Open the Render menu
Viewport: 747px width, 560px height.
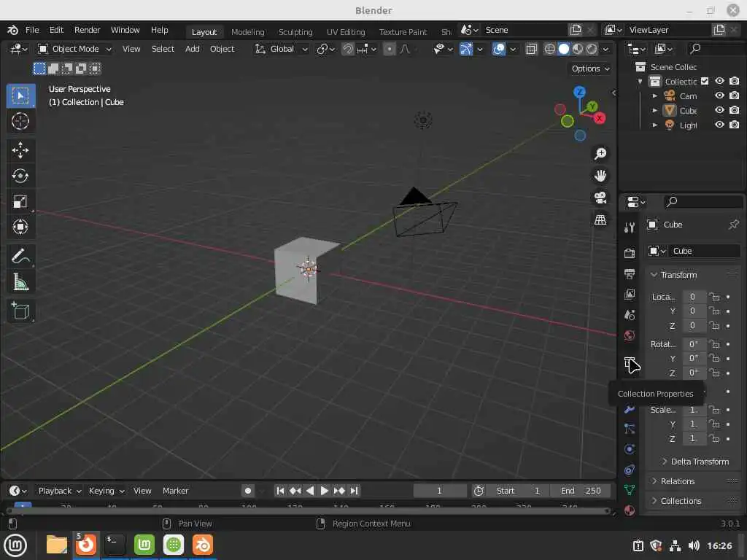pos(88,30)
